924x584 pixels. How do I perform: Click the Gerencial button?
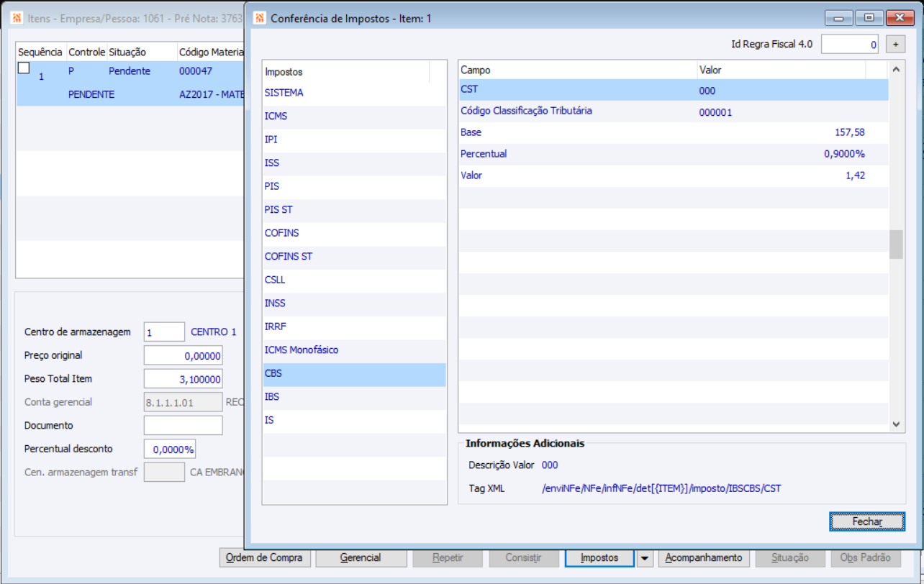361,557
